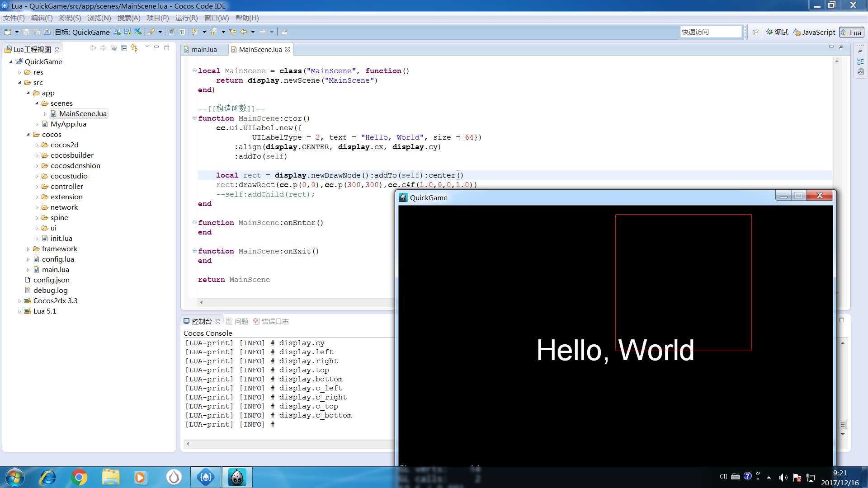Expand the res folder

(19, 72)
